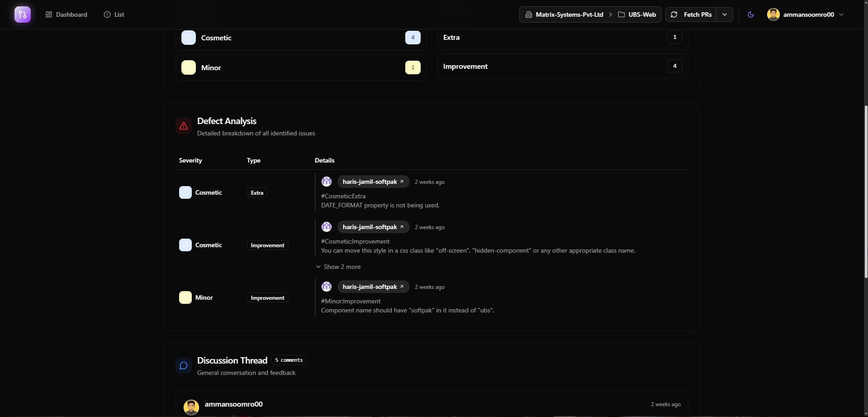This screenshot has height=417, width=868.
Task: Click the building icon beside Matrix-Systems-Pvt-Ltd
Action: 528,14
